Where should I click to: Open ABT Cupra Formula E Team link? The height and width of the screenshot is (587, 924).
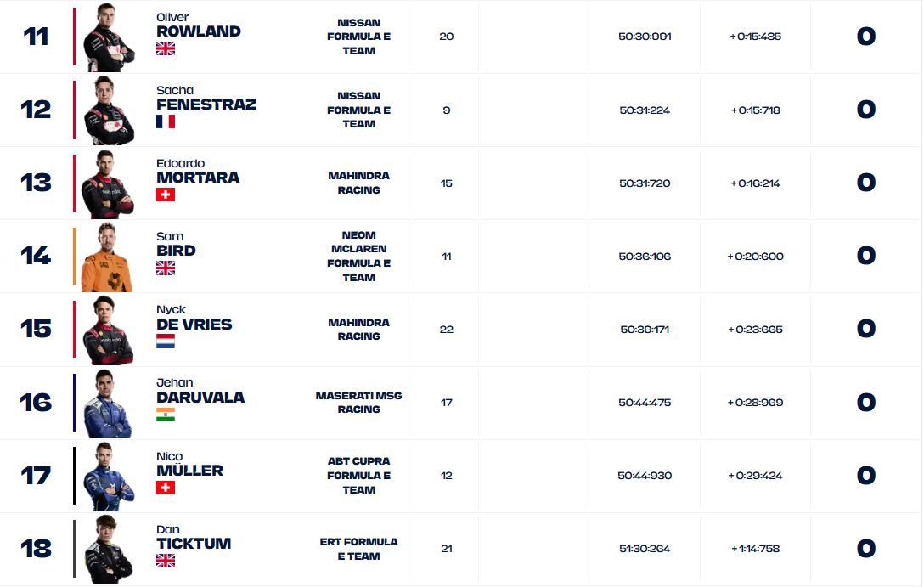pyautogui.click(x=358, y=475)
